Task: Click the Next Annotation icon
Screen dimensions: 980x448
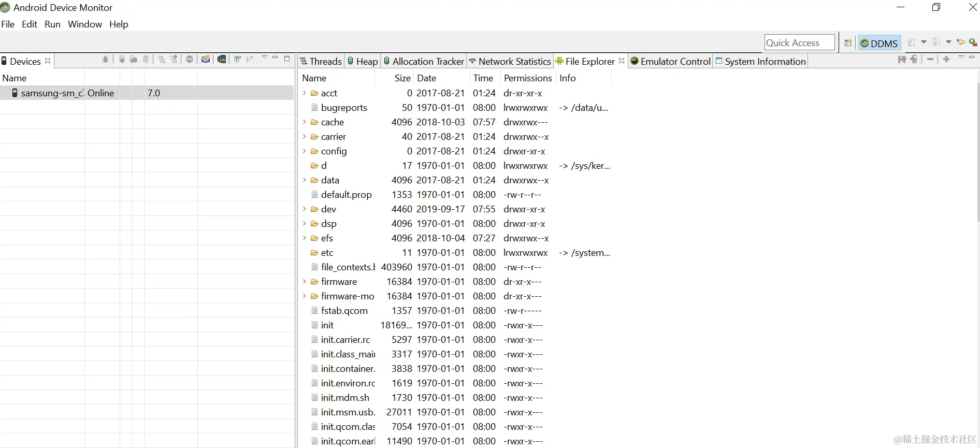Action: click(x=912, y=42)
